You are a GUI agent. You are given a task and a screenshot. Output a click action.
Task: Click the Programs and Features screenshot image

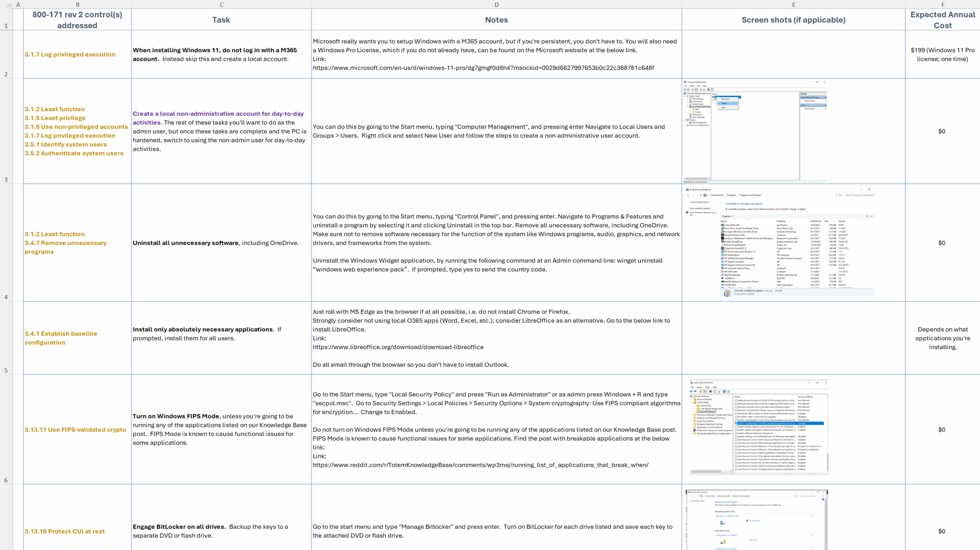click(x=780, y=242)
